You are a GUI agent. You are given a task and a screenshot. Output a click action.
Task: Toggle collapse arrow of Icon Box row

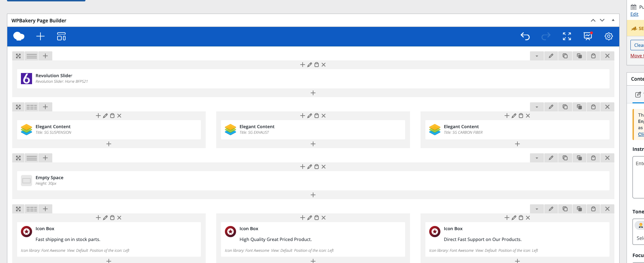[x=537, y=209]
